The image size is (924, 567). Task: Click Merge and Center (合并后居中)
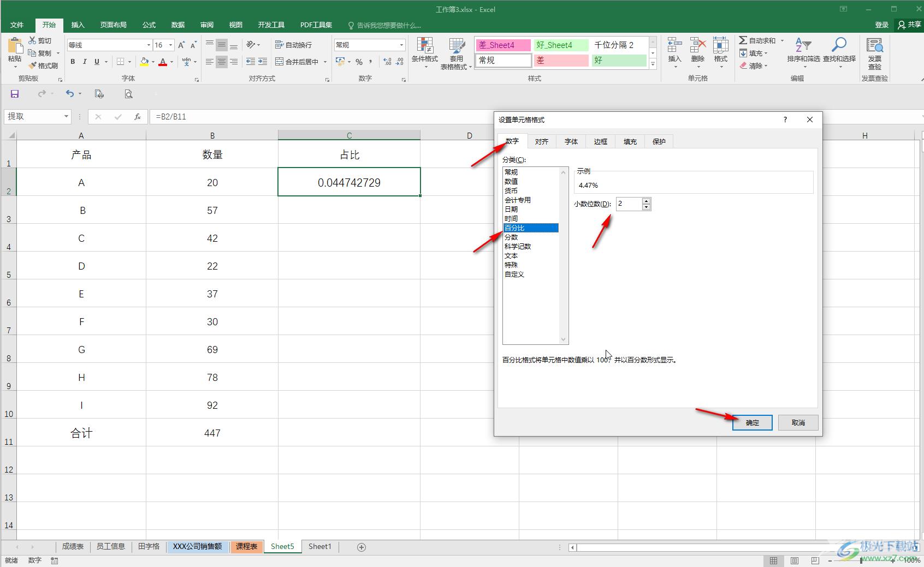tap(297, 62)
